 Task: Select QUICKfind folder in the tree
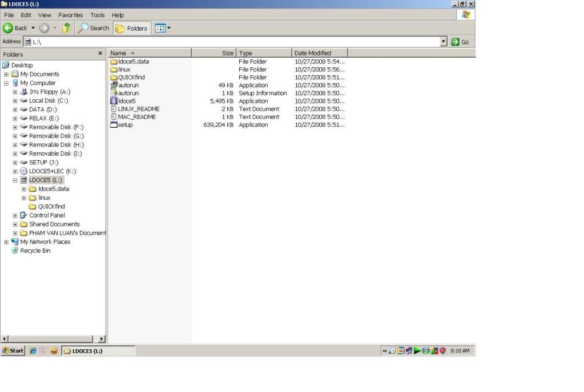click(x=51, y=207)
